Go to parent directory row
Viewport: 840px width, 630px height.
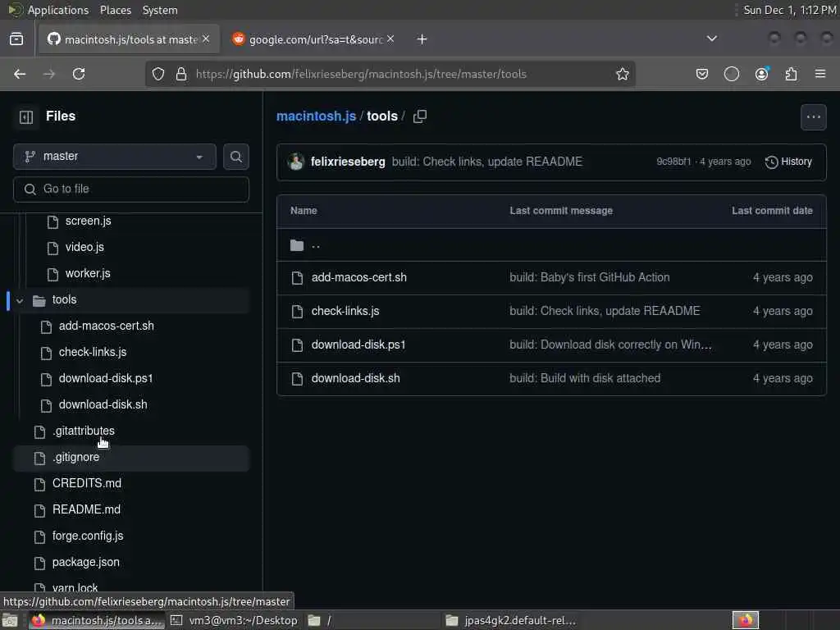[x=551, y=245]
